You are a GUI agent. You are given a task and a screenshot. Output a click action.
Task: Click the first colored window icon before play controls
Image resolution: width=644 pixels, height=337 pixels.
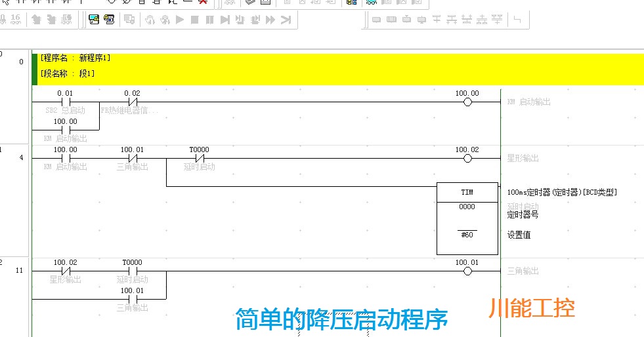point(94,20)
